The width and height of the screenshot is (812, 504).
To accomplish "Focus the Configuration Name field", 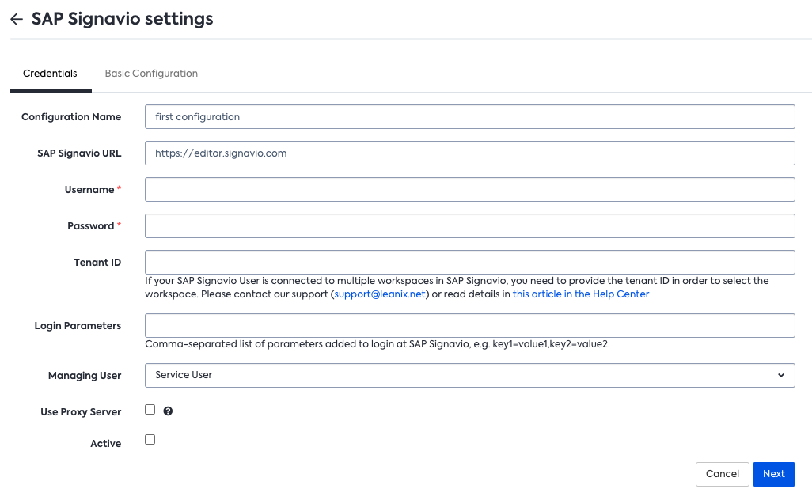I will [469, 117].
